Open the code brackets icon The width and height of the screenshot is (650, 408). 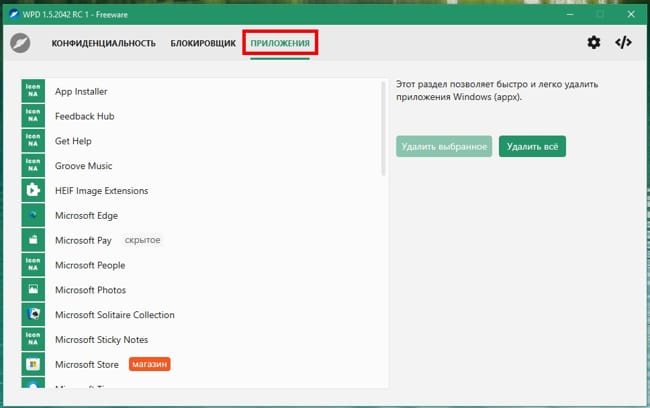tap(623, 42)
